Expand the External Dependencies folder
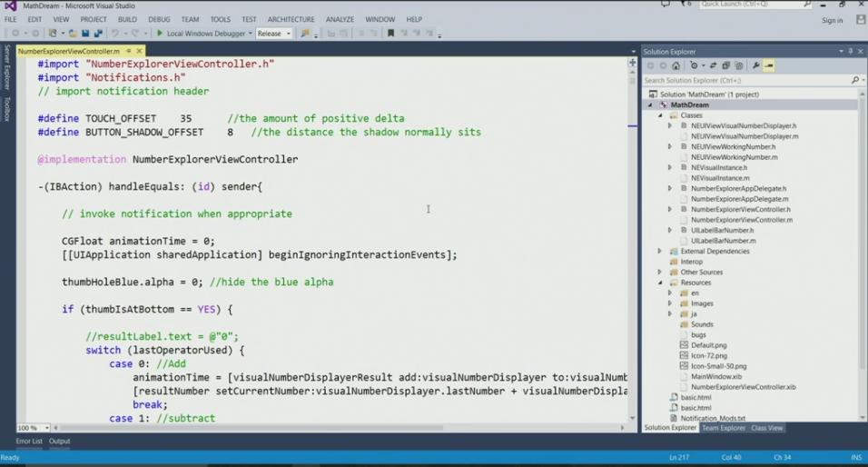The image size is (868, 467). point(660,251)
